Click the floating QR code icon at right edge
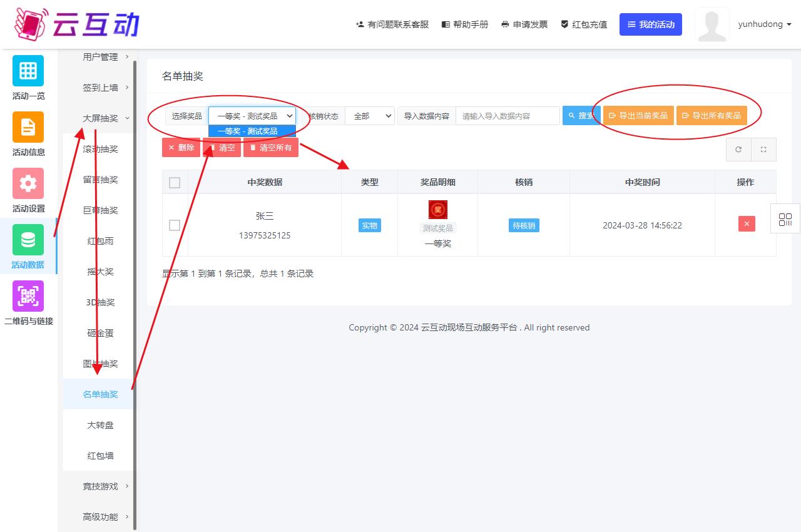The height and width of the screenshot is (532, 801). click(x=785, y=220)
